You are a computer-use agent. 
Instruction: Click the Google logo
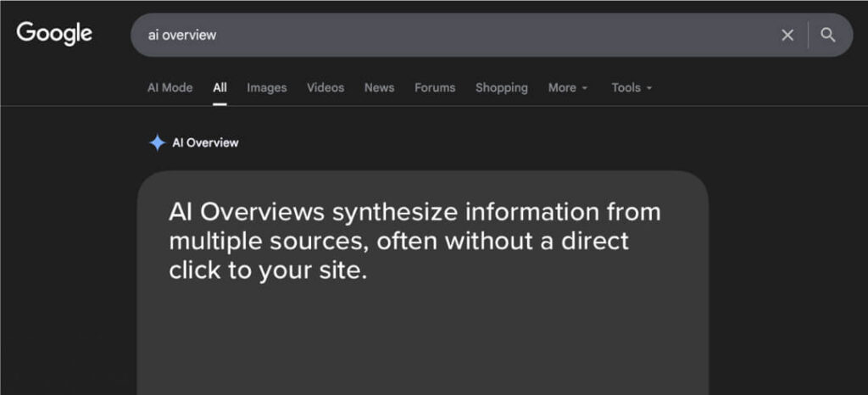[x=54, y=34]
